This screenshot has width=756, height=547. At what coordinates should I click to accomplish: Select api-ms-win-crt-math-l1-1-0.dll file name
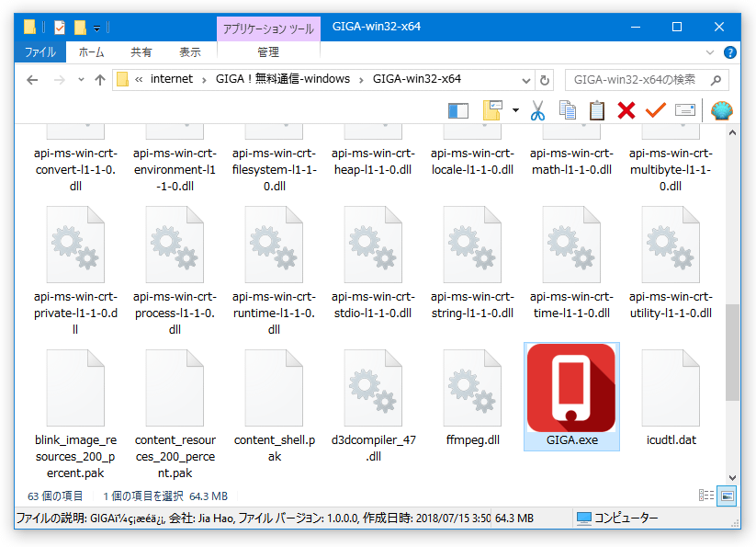click(571, 162)
